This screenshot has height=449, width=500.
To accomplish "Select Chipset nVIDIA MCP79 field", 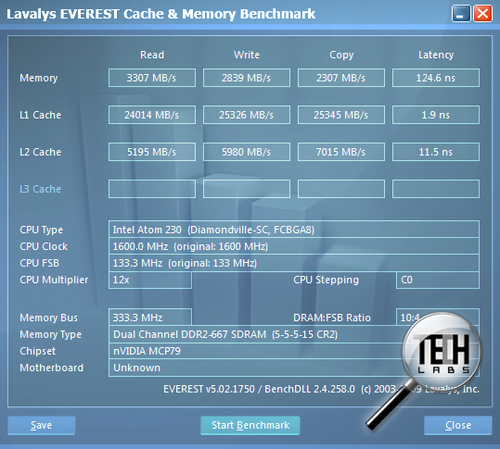I will (294, 351).
